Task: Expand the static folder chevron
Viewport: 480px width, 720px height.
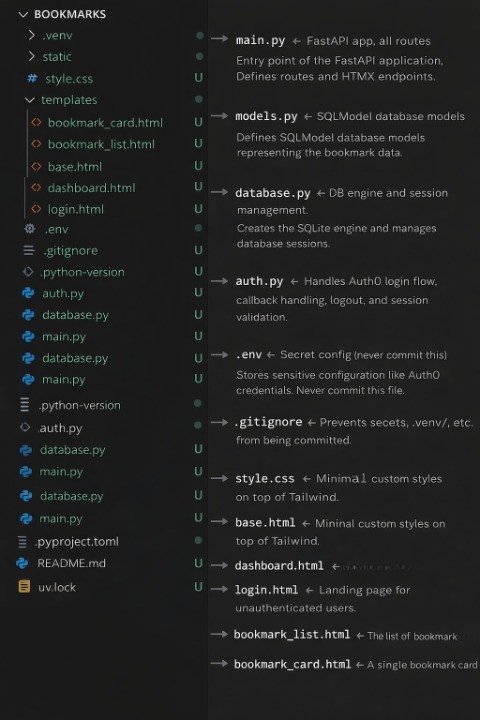Action: pos(31,56)
